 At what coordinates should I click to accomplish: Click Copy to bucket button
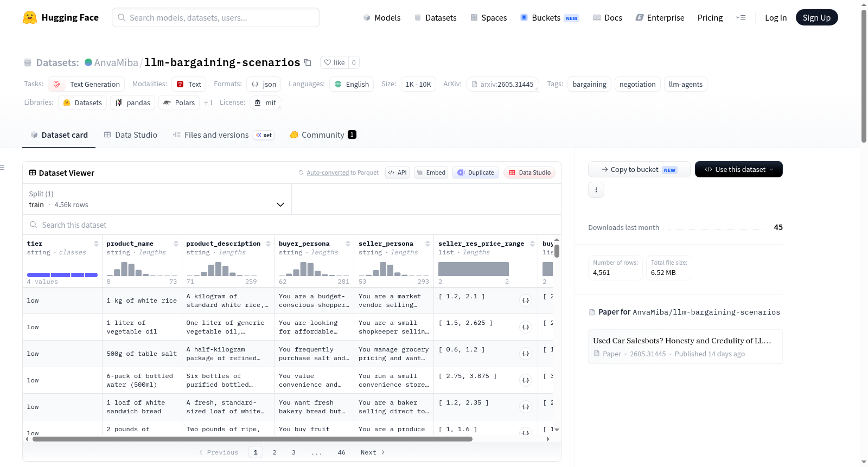pyautogui.click(x=639, y=169)
